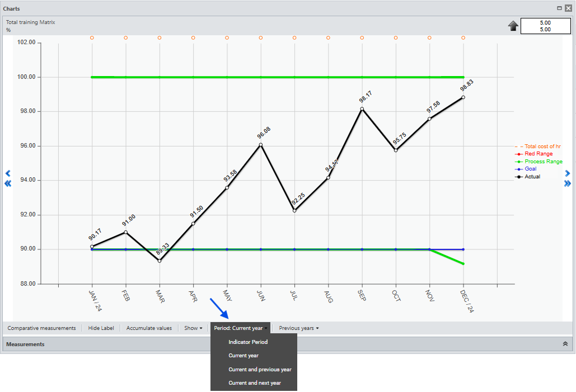
Task: Click the left double-arrow navigation icon
Action: [x=8, y=183]
